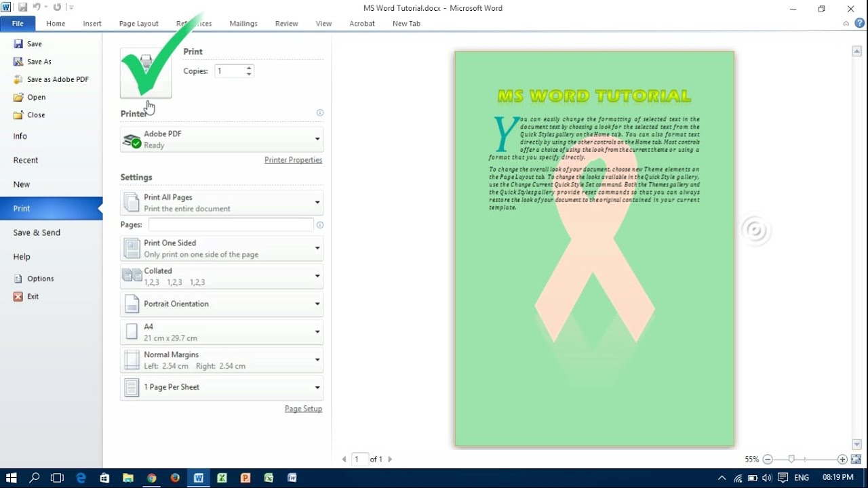The width and height of the screenshot is (868, 488).
Task: Click the Page Setup link
Action: click(x=303, y=409)
